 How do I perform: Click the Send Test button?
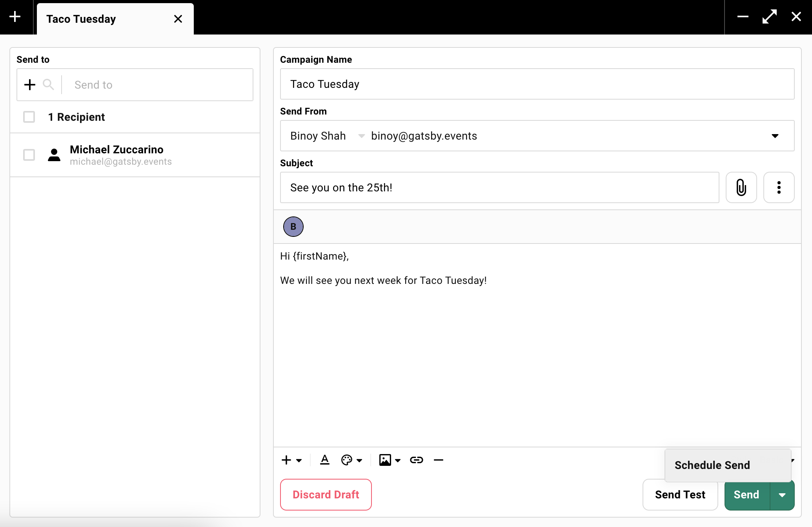[680, 495]
